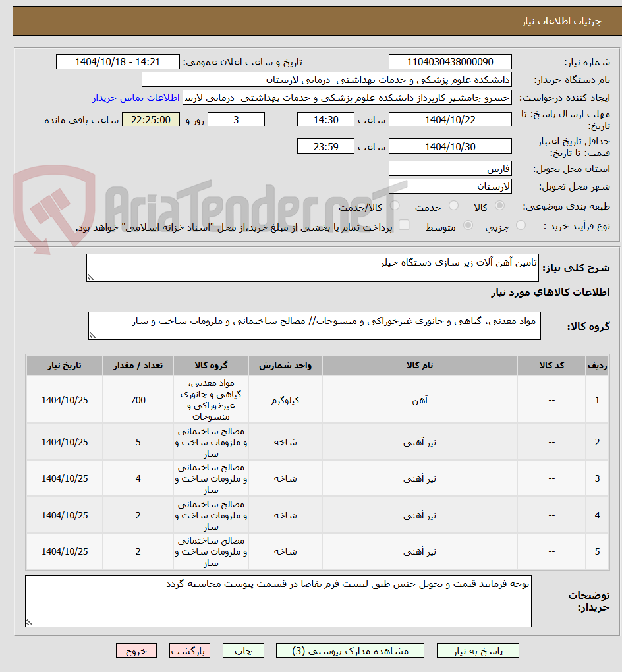Select the متوسط purchase type radio
This screenshot has width=622, height=672.
tap(468, 225)
